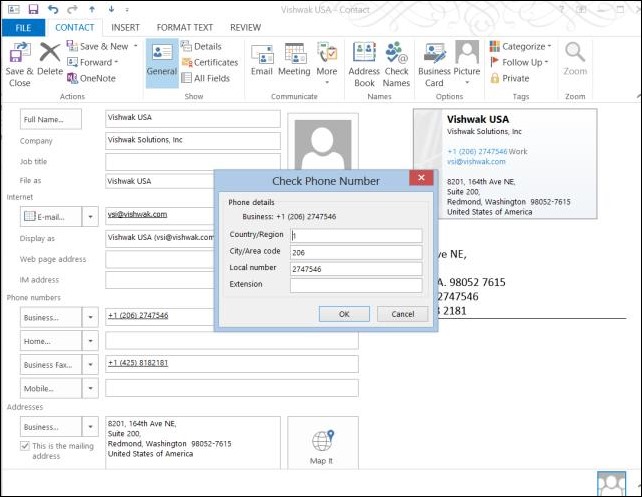Open the FILE tab
Image resolution: width=642 pixels, height=497 pixels.
pos(23,27)
